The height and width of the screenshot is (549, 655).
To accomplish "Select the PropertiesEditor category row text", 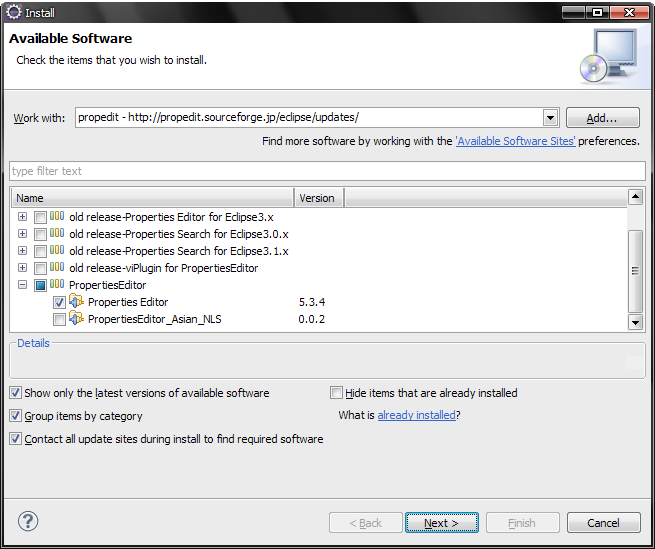I will pos(107,285).
